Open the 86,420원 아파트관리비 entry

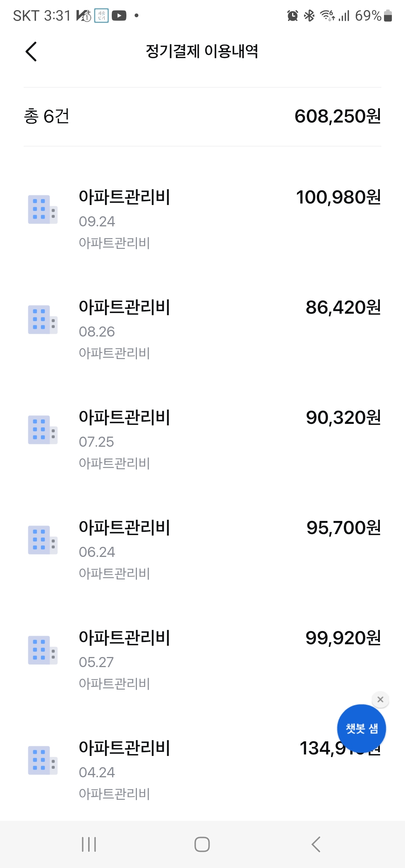(x=202, y=329)
